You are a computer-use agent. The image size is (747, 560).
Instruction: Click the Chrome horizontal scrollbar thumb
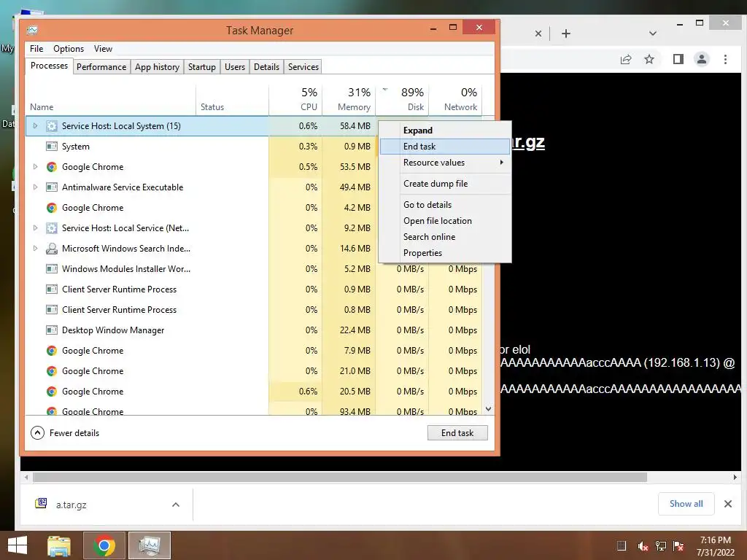coord(340,477)
